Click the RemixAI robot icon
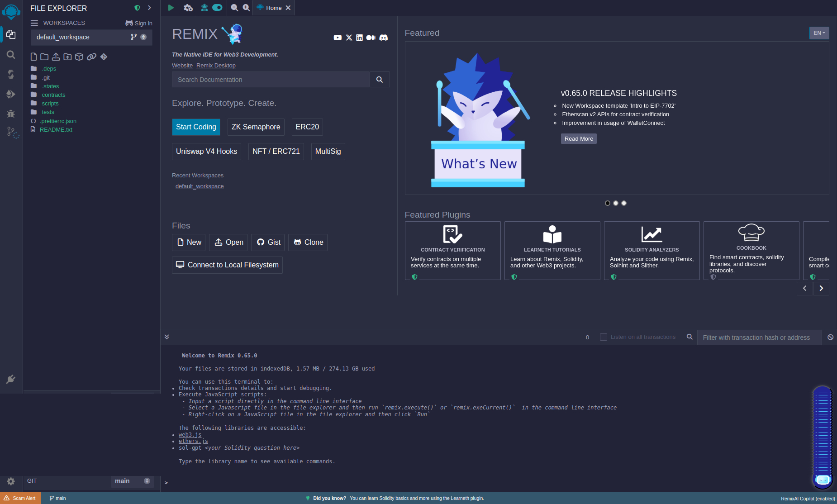 click(x=204, y=7)
